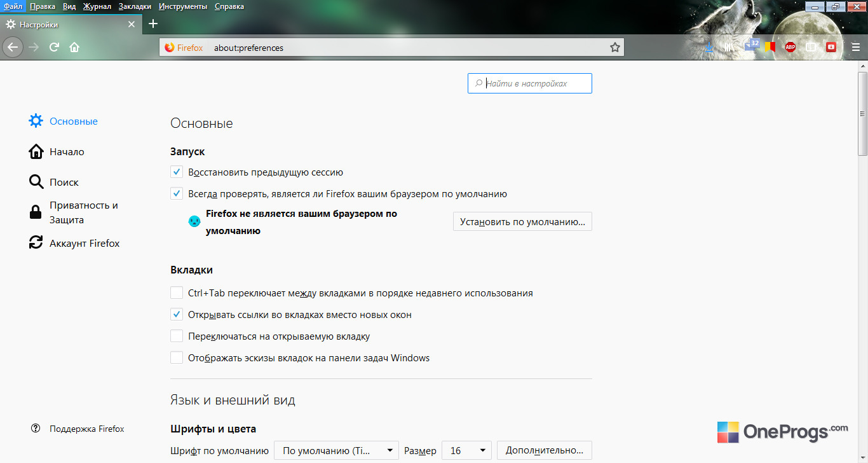Open the Firefox hamburger menu
Screen dimensions: 868x463
point(855,47)
